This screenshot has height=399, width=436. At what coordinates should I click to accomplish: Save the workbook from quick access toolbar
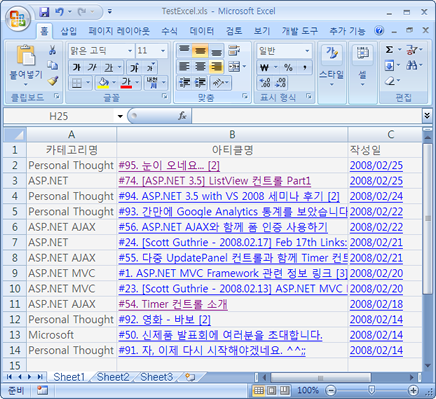point(44,12)
